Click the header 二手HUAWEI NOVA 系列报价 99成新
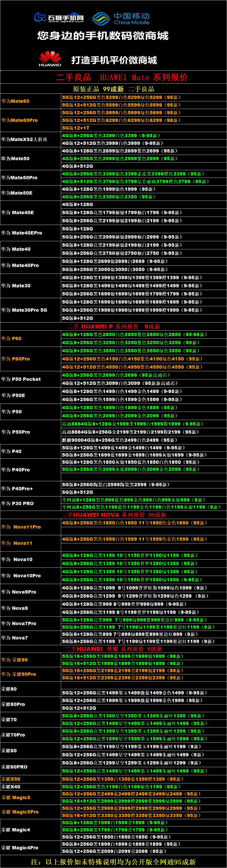 tap(113, 515)
